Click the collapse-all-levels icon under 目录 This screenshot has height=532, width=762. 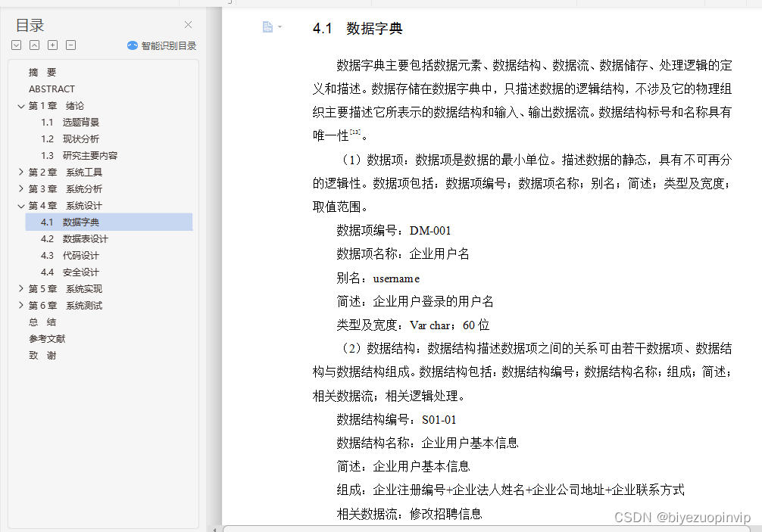click(35, 45)
